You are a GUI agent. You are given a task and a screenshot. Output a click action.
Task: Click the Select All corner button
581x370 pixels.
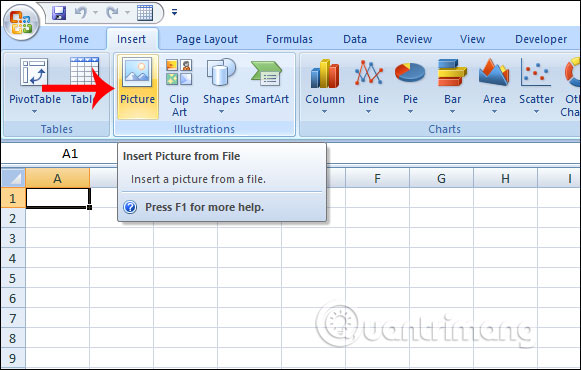(x=14, y=178)
